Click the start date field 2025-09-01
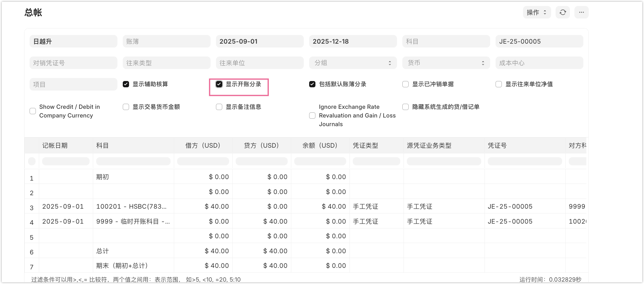The width and height of the screenshot is (644, 284). [260, 41]
